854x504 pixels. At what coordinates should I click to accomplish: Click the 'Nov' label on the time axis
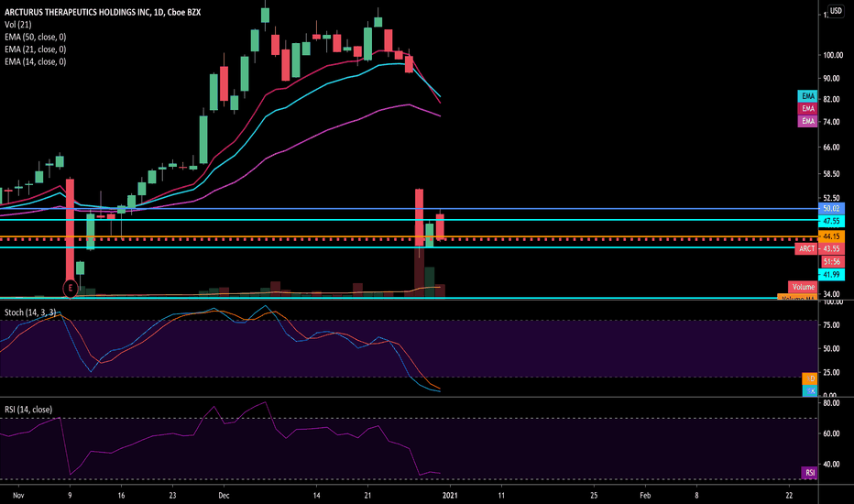tap(18, 495)
